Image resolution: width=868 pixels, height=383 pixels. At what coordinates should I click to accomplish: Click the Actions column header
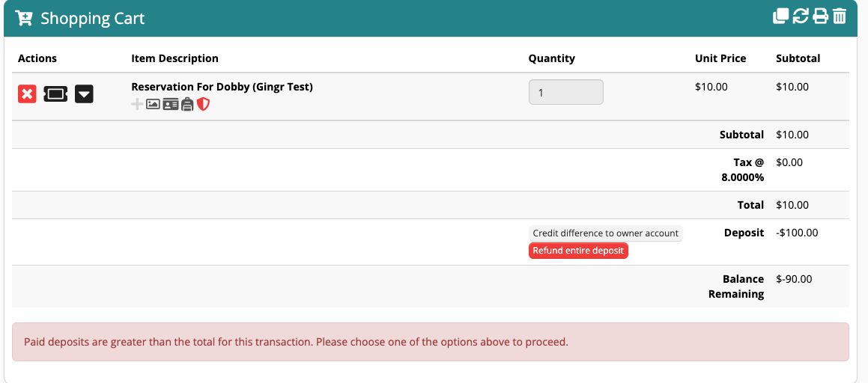point(37,58)
